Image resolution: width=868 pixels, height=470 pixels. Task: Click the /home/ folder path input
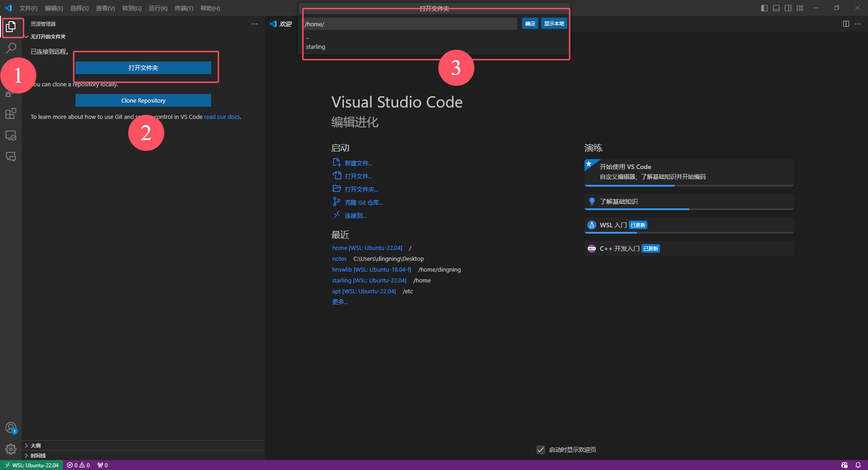(x=410, y=24)
